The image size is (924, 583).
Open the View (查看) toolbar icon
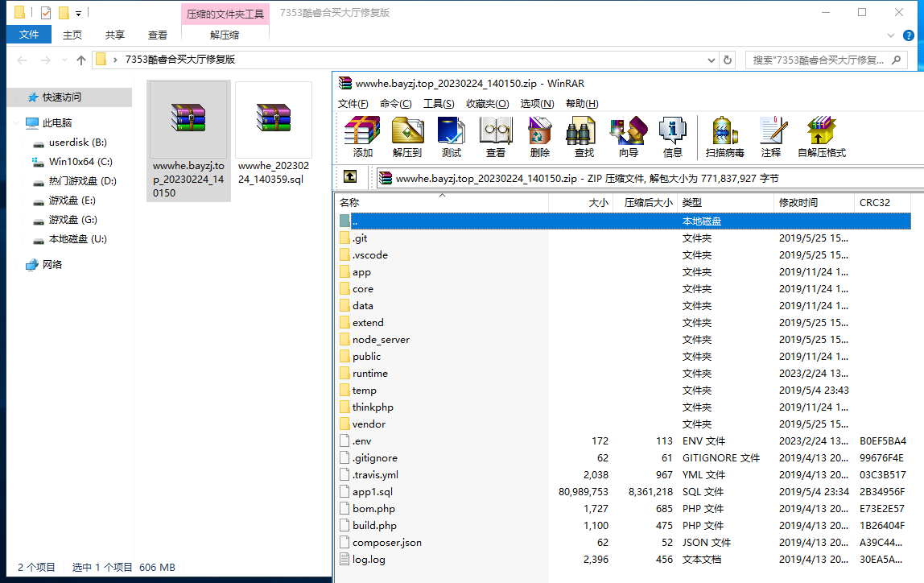[x=496, y=135]
